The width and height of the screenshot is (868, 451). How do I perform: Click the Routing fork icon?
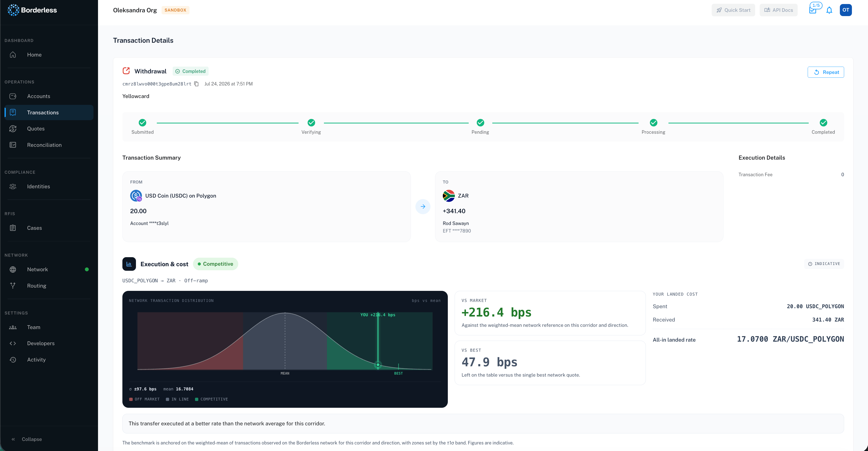pos(13,286)
